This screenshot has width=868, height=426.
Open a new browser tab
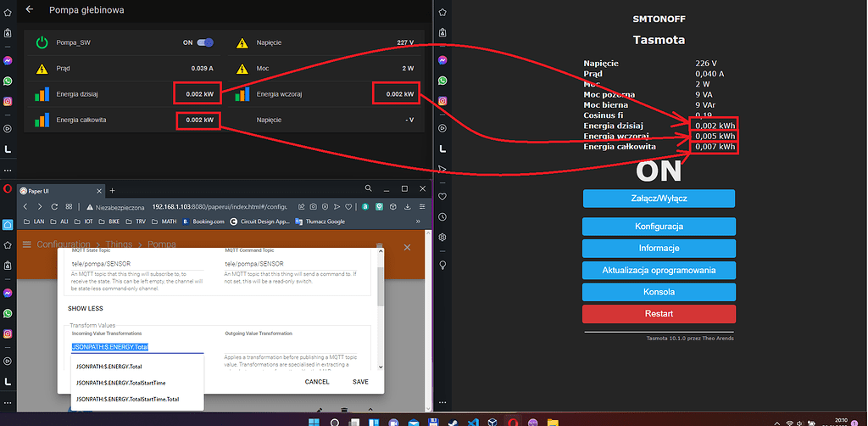(111, 190)
